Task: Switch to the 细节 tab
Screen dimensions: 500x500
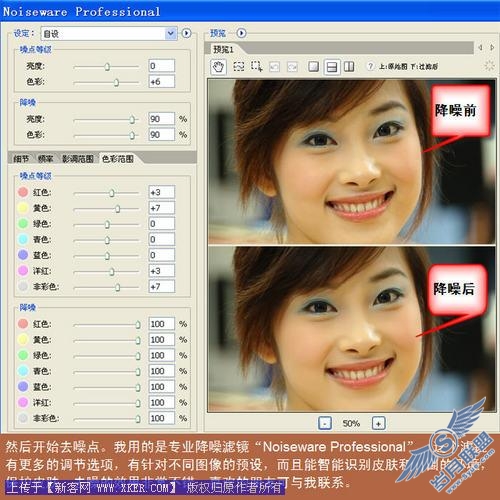Action: [x=21, y=159]
